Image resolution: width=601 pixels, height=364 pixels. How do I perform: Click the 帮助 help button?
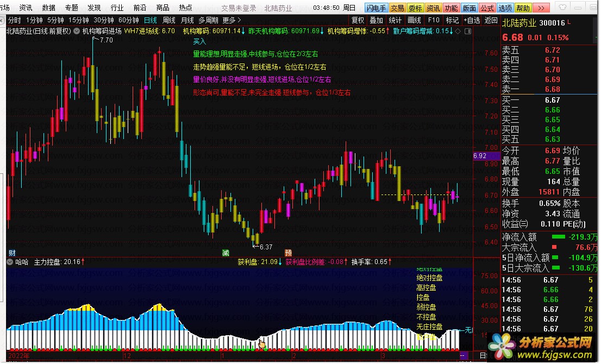523,8
